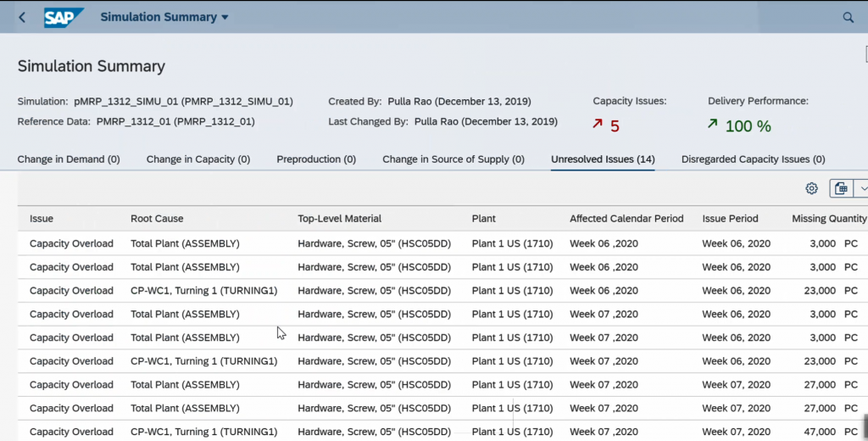This screenshot has width=868, height=441.
Task: Open Disregarded Capacity Issues tab
Action: [x=753, y=159]
